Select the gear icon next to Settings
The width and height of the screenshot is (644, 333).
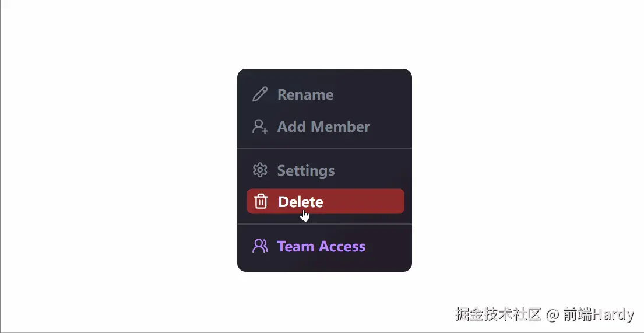pos(260,170)
